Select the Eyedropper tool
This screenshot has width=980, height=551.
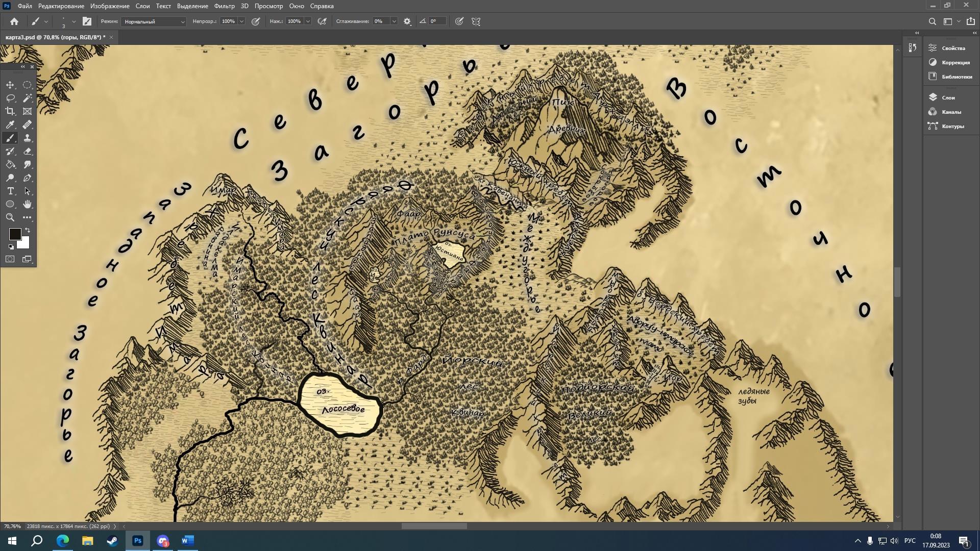click(10, 125)
